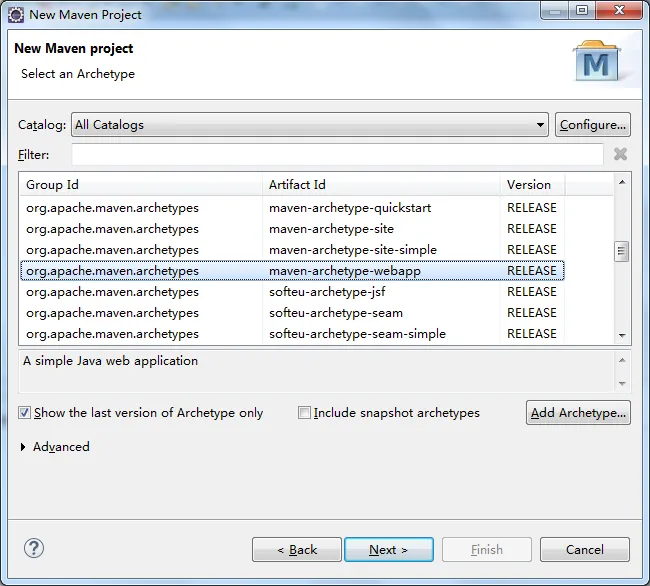This screenshot has width=650, height=586.
Task: Go to previous page with Back button
Action: tap(297, 550)
